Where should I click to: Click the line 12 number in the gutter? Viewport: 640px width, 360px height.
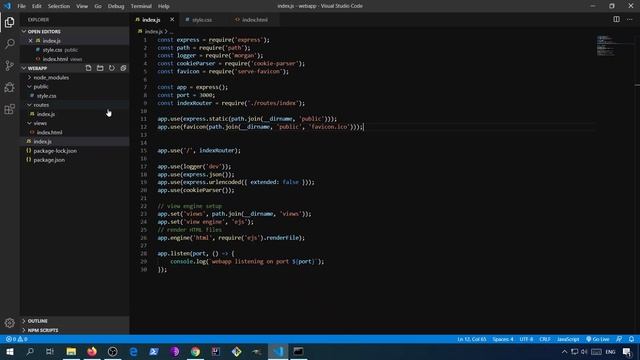143,127
